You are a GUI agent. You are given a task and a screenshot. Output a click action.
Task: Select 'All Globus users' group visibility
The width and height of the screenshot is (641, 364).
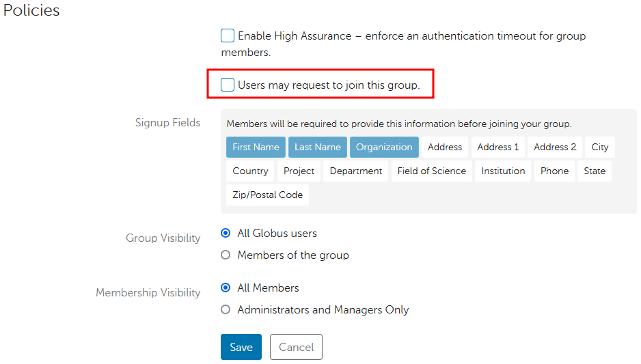(x=226, y=234)
